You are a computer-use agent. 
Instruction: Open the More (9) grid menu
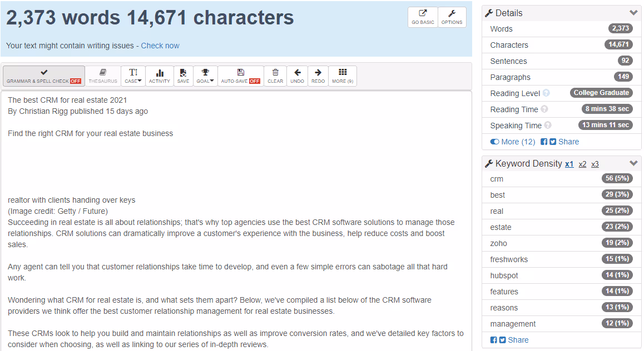click(343, 76)
